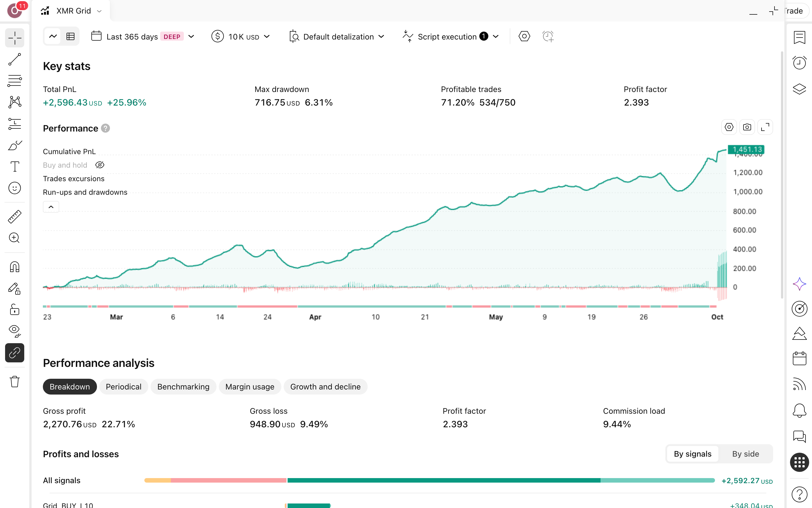Open the Script execution dropdown
Viewport: 812px width, 508px height.
451,36
